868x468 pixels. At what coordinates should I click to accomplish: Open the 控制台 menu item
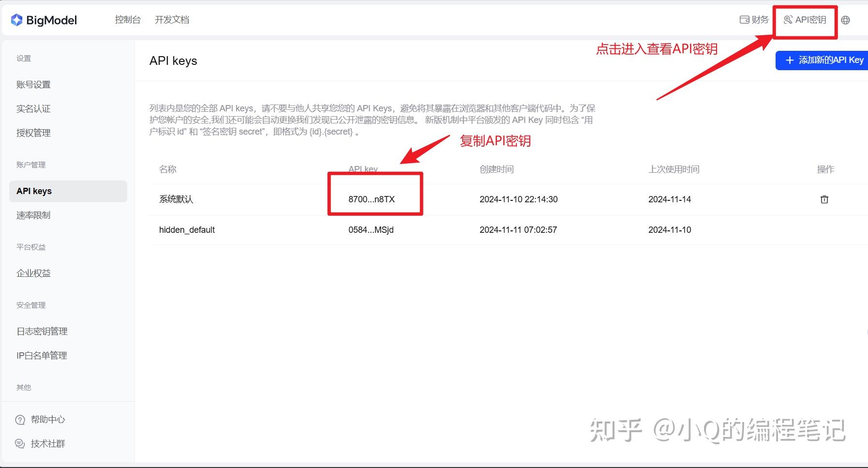pos(127,19)
